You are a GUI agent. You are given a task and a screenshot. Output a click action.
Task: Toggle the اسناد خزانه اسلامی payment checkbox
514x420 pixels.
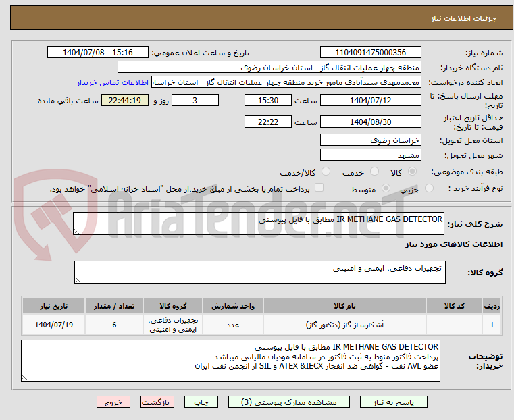(x=319, y=188)
